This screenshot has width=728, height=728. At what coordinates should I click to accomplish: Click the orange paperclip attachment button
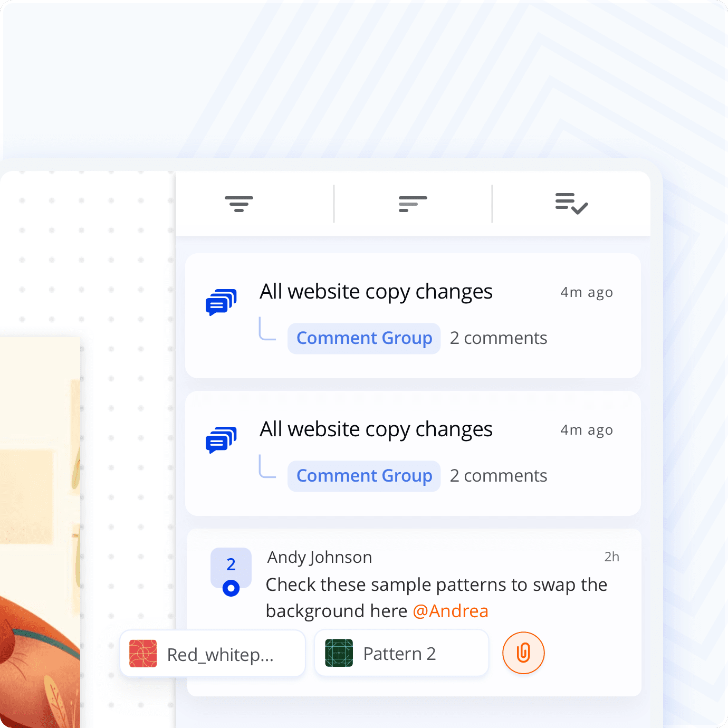tap(523, 653)
